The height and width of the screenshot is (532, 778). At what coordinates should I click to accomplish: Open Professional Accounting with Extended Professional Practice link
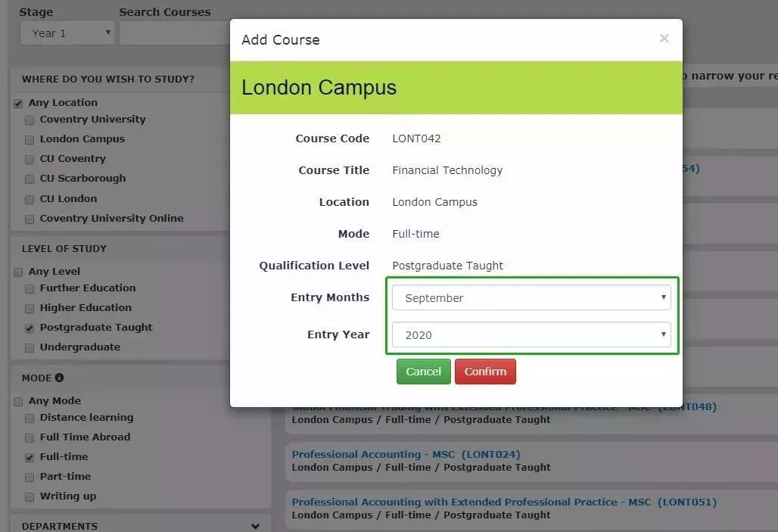point(504,502)
